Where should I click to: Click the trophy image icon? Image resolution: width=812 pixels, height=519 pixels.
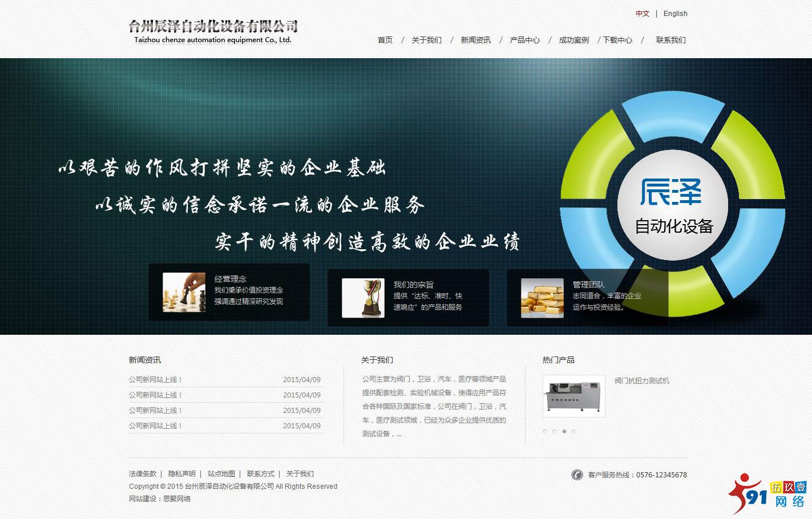point(363,298)
